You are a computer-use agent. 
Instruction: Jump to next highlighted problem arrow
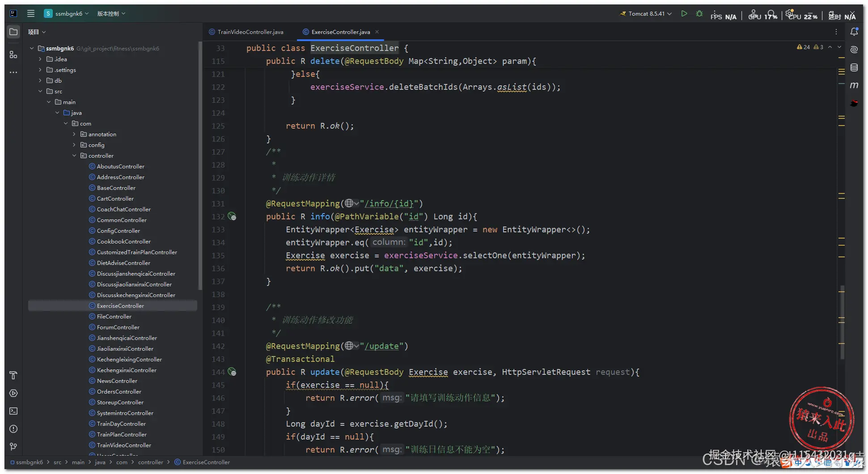point(839,47)
